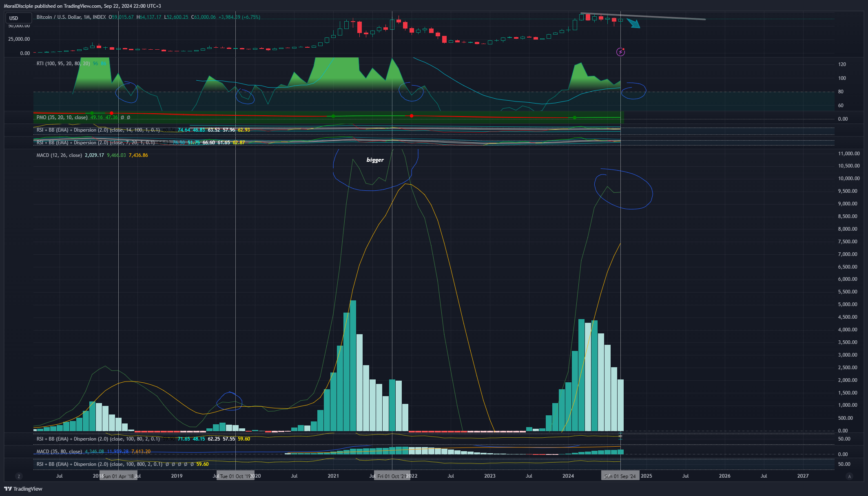This screenshot has width=868, height=496.
Task: Open the USD currency selector
Action: tap(18, 18)
